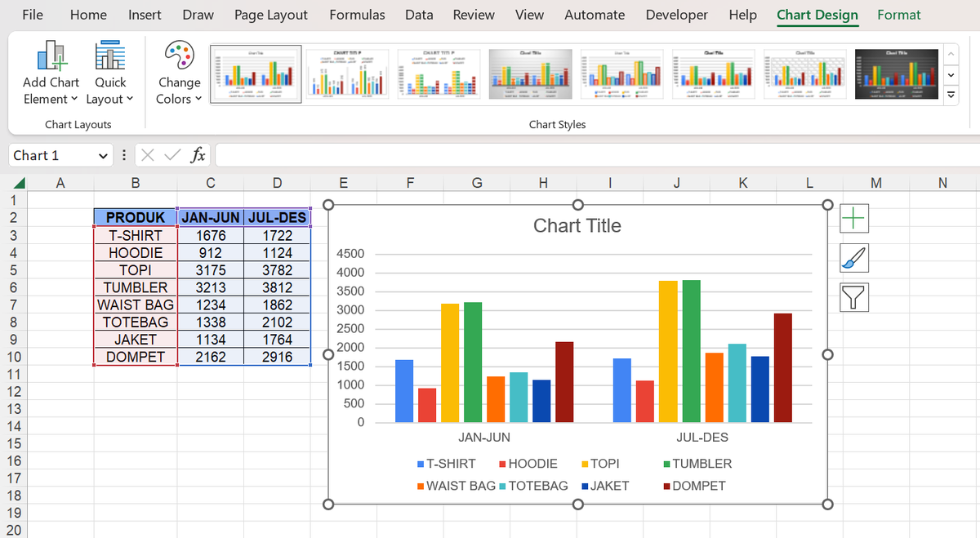Click the Chart Styles gallery up arrow
The image size is (980, 538).
950,54
